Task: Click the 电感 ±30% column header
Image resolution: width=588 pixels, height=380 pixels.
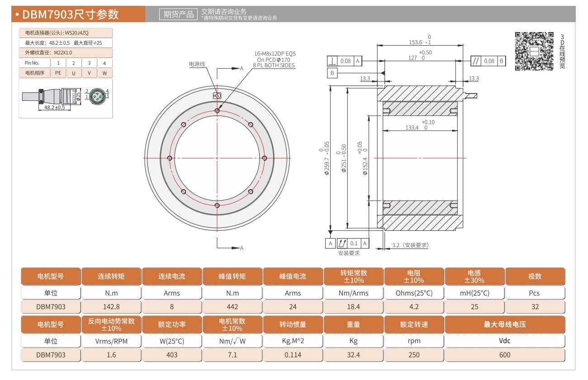Action: [474, 276]
